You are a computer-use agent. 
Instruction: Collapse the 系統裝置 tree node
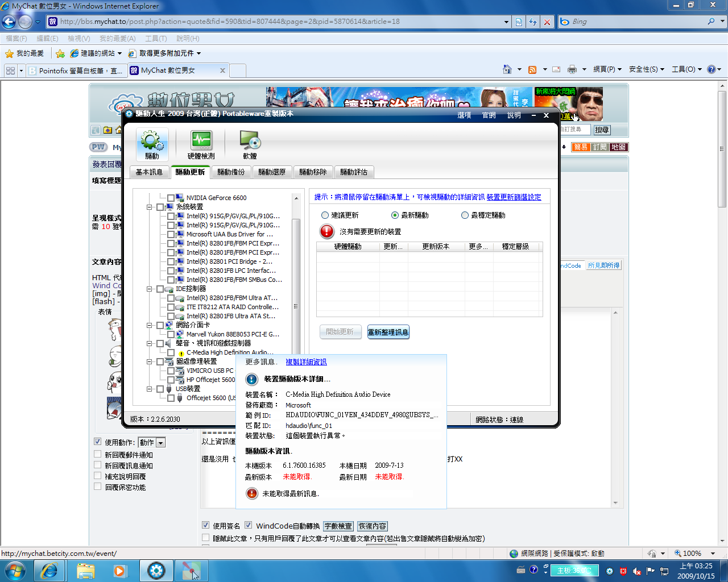pos(150,207)
